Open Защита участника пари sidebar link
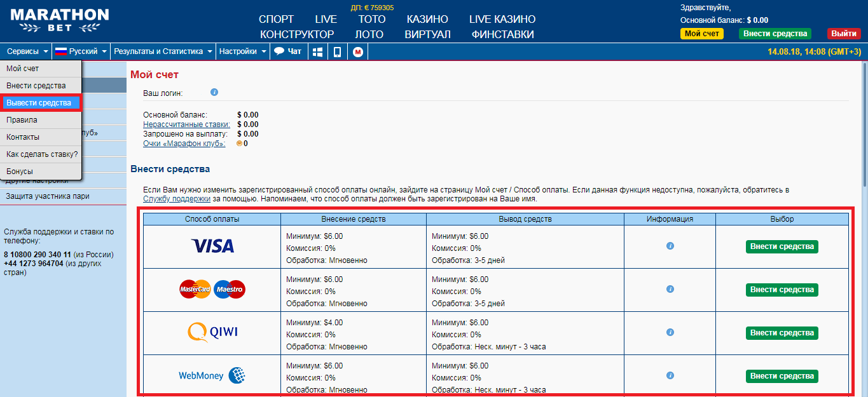 (48, 196)
